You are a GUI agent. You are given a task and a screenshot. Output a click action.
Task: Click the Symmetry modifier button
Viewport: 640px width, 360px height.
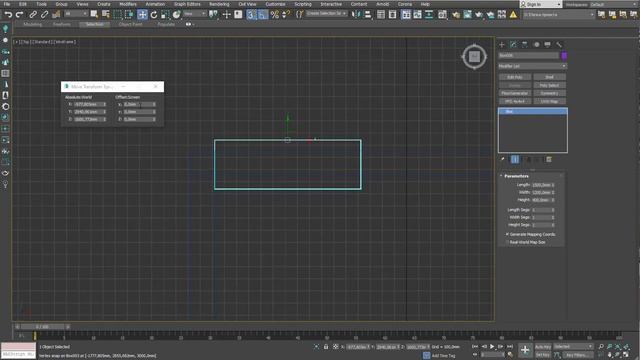549,93
